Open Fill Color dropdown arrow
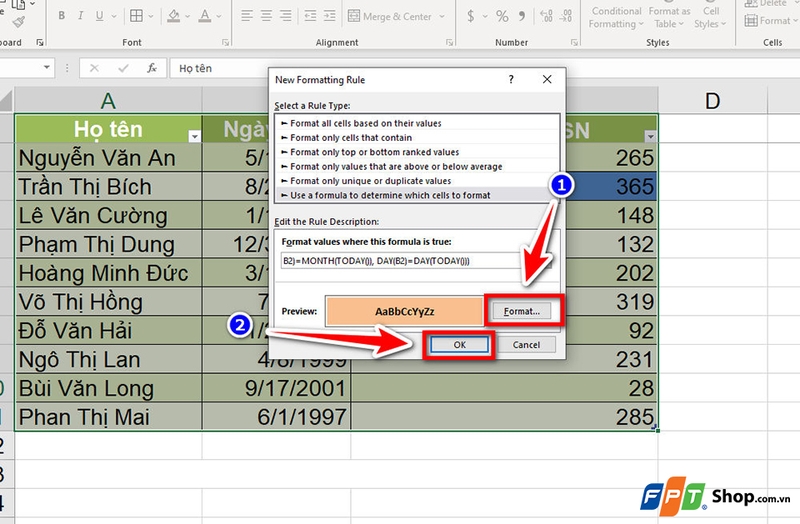Image resolution: width=800 pixels, height=524 pixels. [x=187, y=16]
